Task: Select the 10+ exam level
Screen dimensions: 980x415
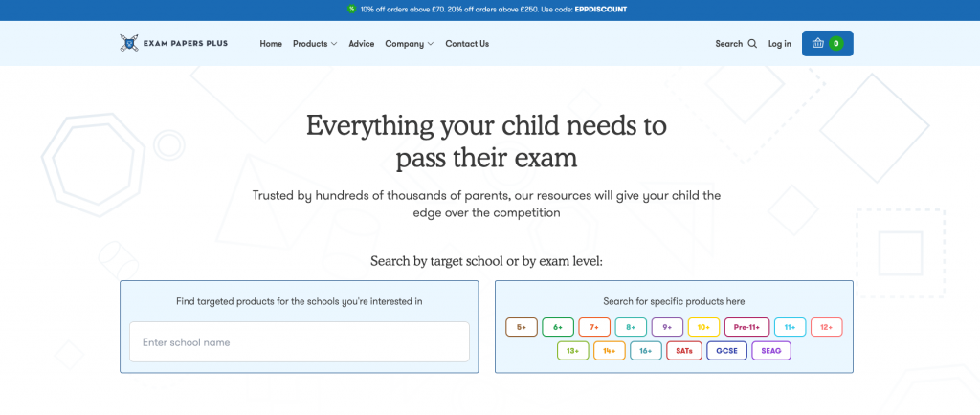Action: point(703,327)
